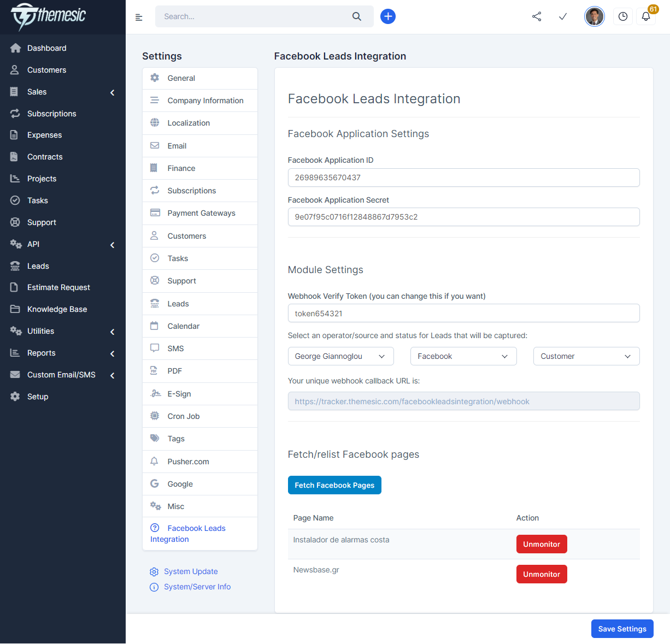Open Company Information settings
The image size is (670, 644).
200,101
